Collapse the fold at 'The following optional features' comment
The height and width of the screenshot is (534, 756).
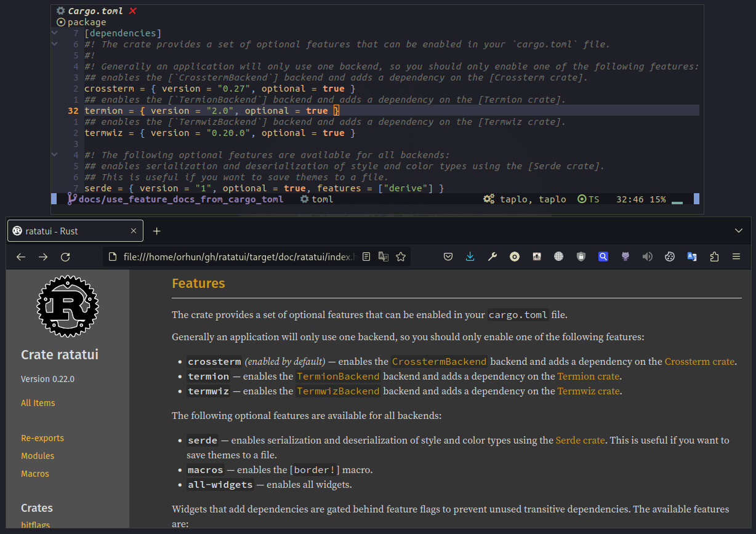click(x=55, y=155)
